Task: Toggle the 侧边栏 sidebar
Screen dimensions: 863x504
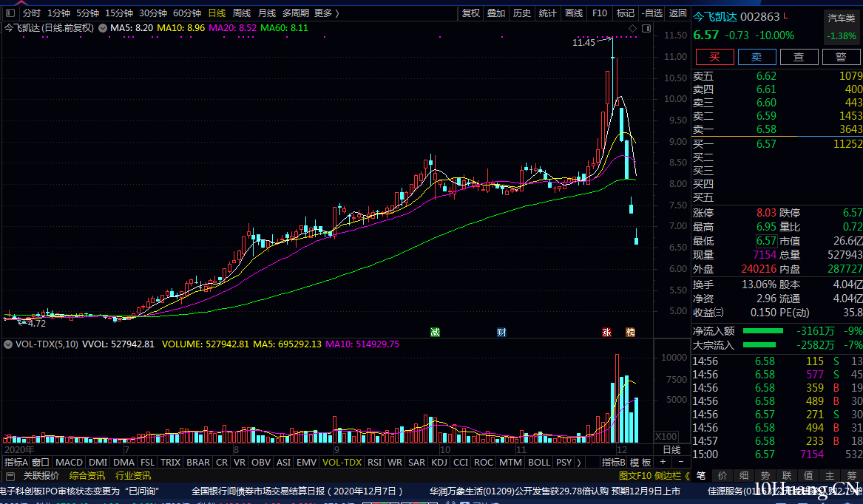Action: point(667,476)
